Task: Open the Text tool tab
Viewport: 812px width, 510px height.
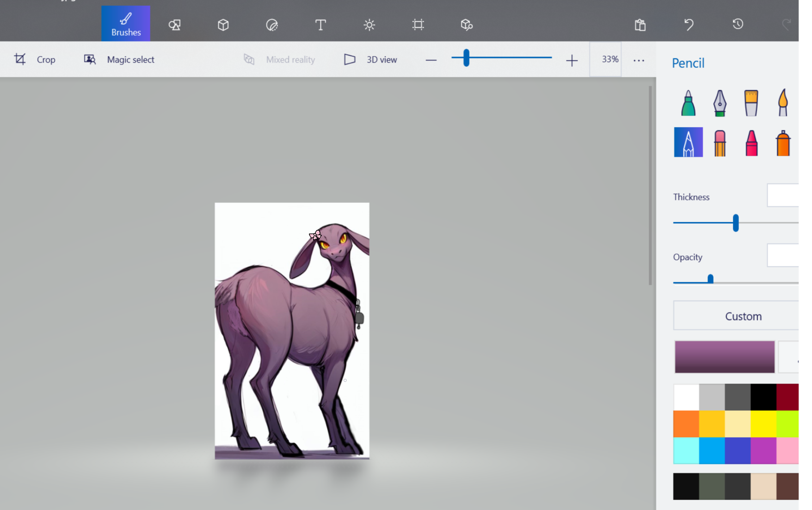Action: point(320,25)
